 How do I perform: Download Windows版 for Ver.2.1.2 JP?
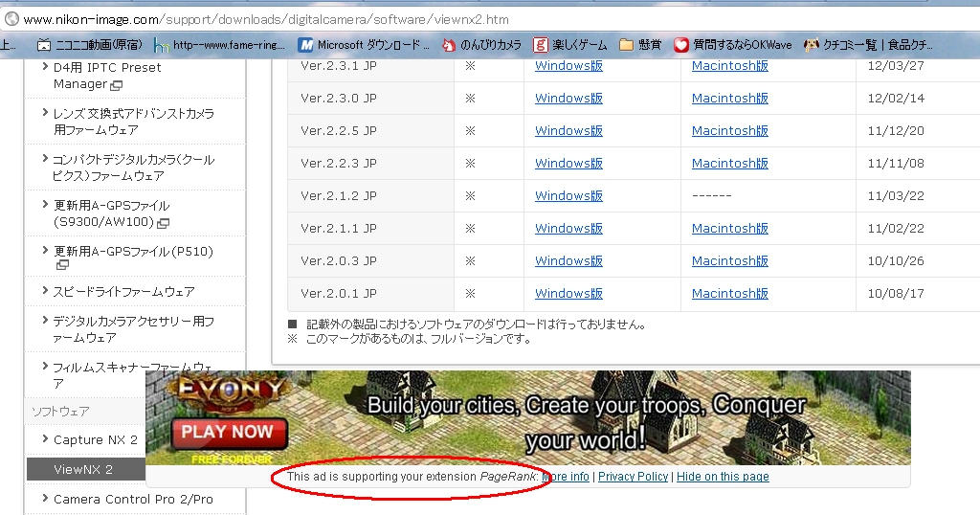[568, 195]
